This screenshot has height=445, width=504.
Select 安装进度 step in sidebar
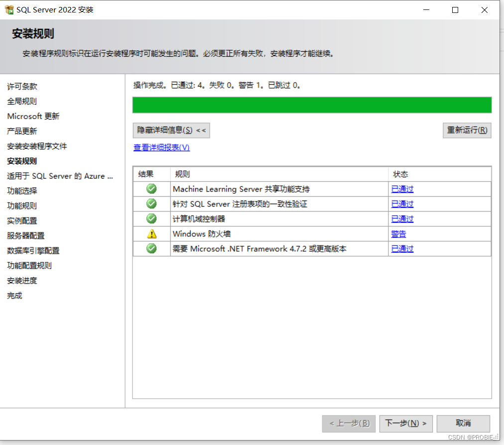pos(22,281)
